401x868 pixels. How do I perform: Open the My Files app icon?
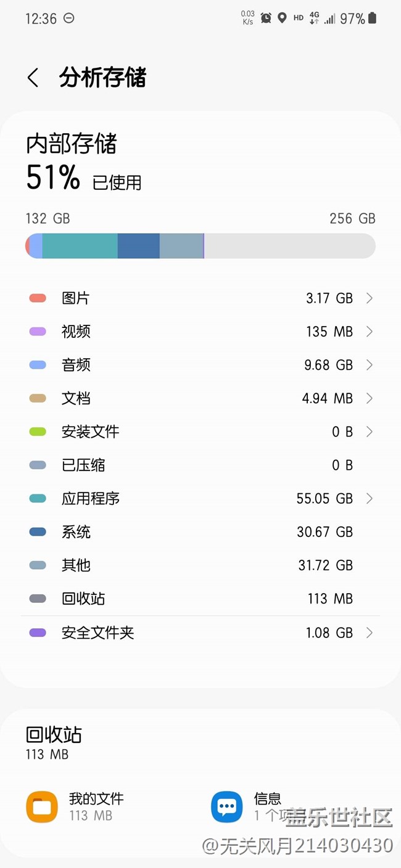click(x=42, y=807)
